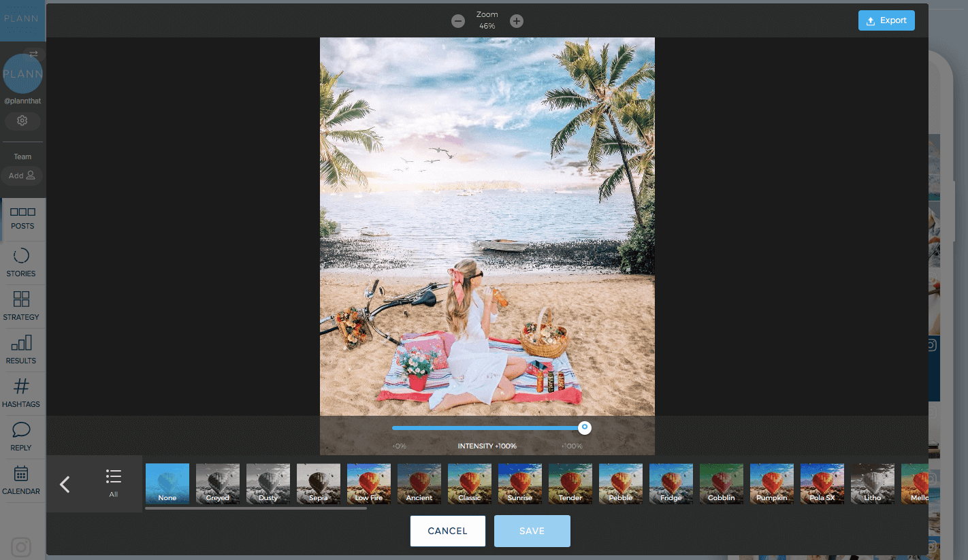Open the Strategy panel
The height and width of the screenshot is (560, 968).
[x=21, y=308]
